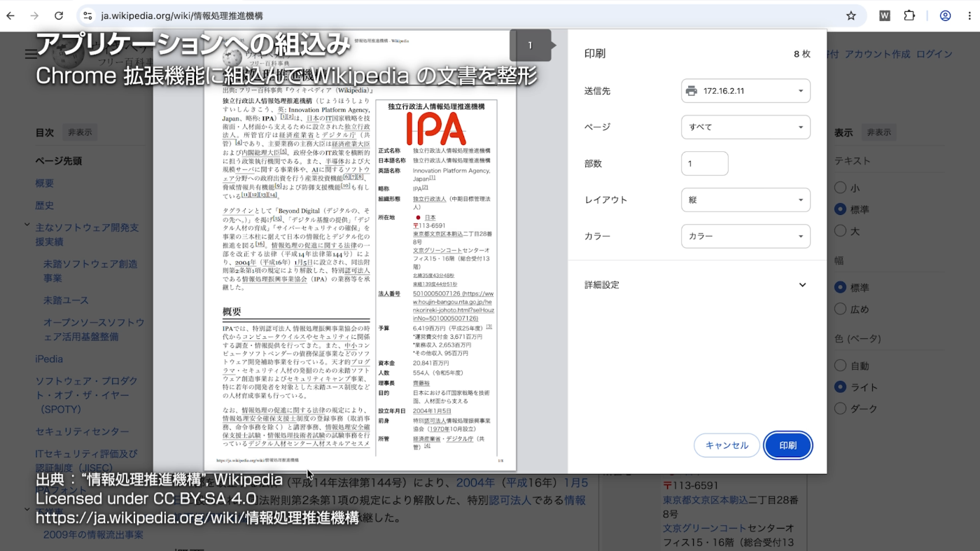The height and width of the screenshot is (551, 980).
Task: Open the iPedia contents link
Action: pyautogui.click(x=49, y=359)
